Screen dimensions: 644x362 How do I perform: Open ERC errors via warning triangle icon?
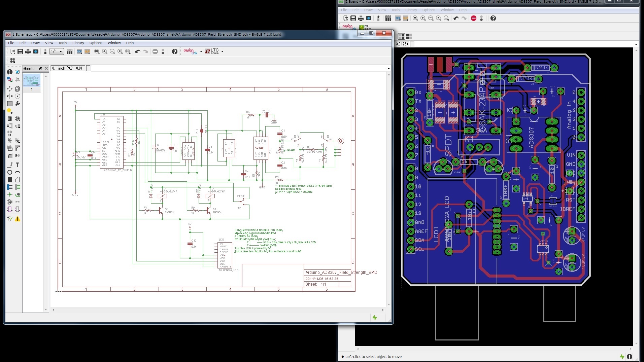click(18, 219)
